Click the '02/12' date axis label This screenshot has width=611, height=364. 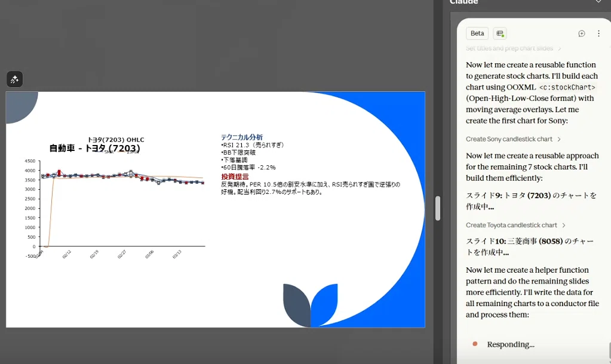pos(67,255)
